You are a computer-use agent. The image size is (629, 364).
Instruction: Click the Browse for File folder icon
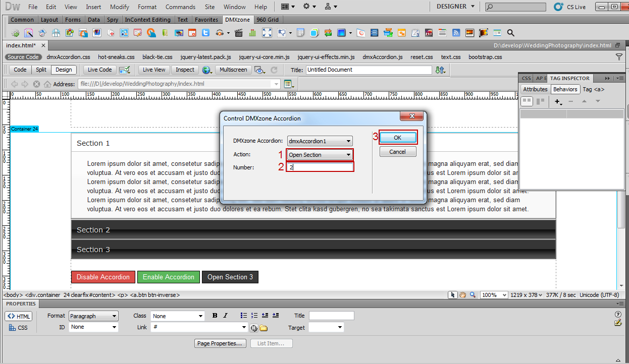(x=264, y=328)
